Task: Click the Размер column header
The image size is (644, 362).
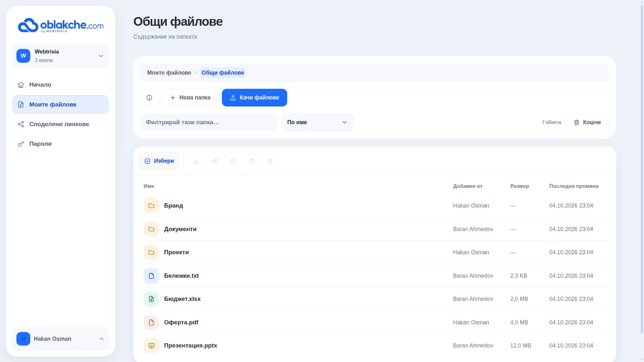Action: 520,186
